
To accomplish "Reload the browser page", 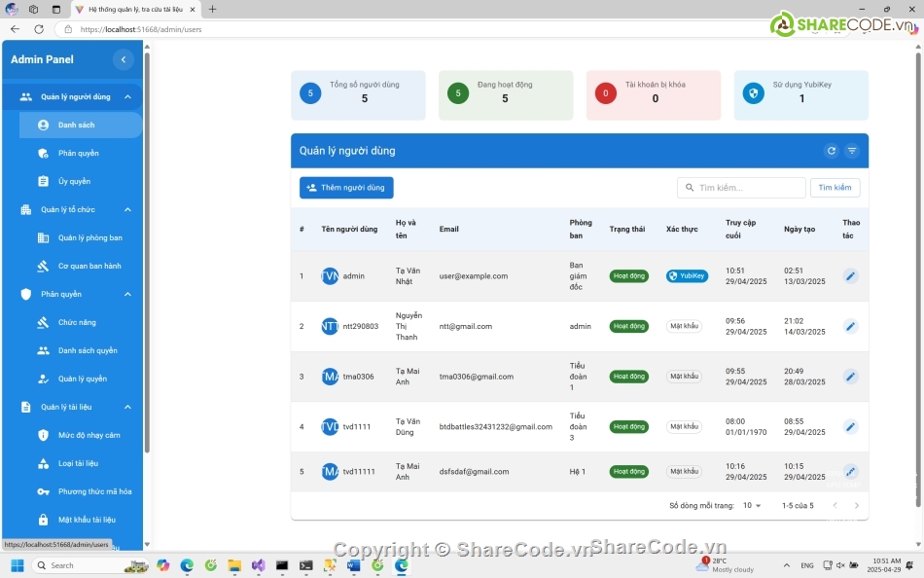I will click(39, 29).
